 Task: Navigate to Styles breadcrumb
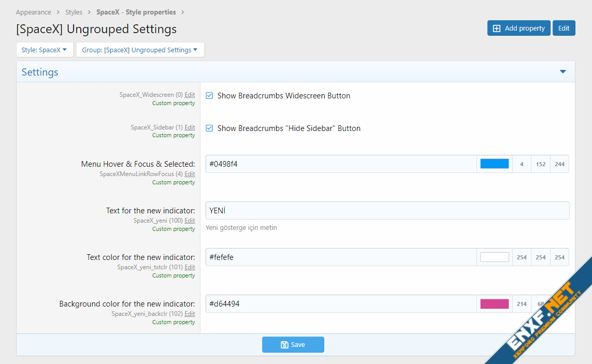click(74, 12)
